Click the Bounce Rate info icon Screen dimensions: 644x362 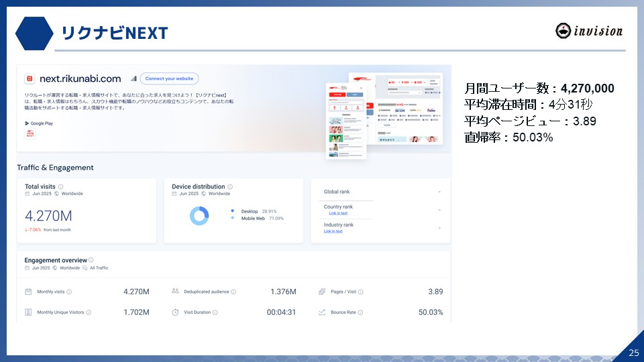(x=360, y=312)
